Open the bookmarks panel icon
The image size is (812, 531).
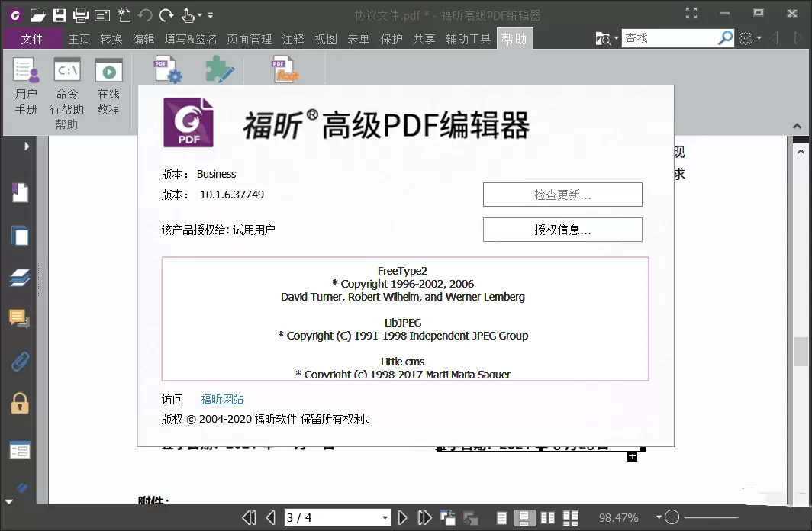point(20,192)
